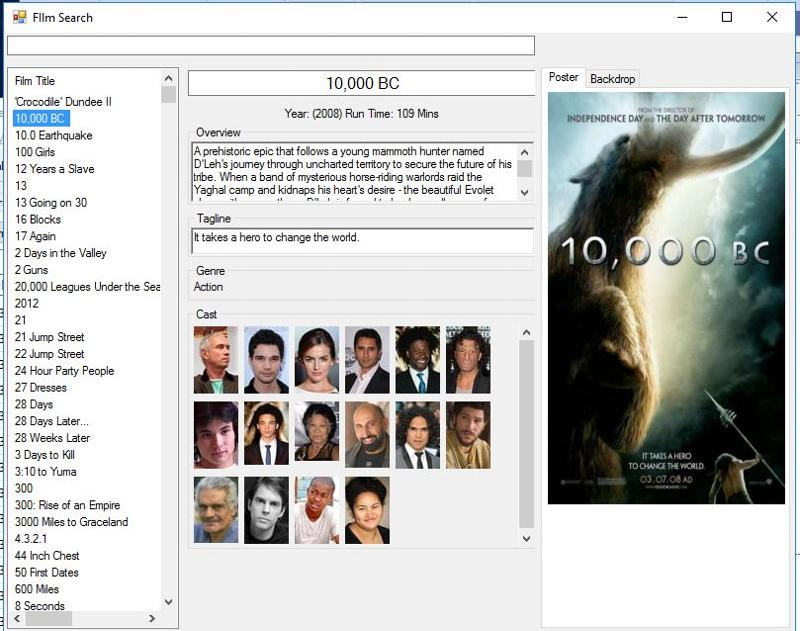Screen dimensions: 800x631
Task: Click third-row cast photo, man in white t-shirt
Action: click(317, 510)
